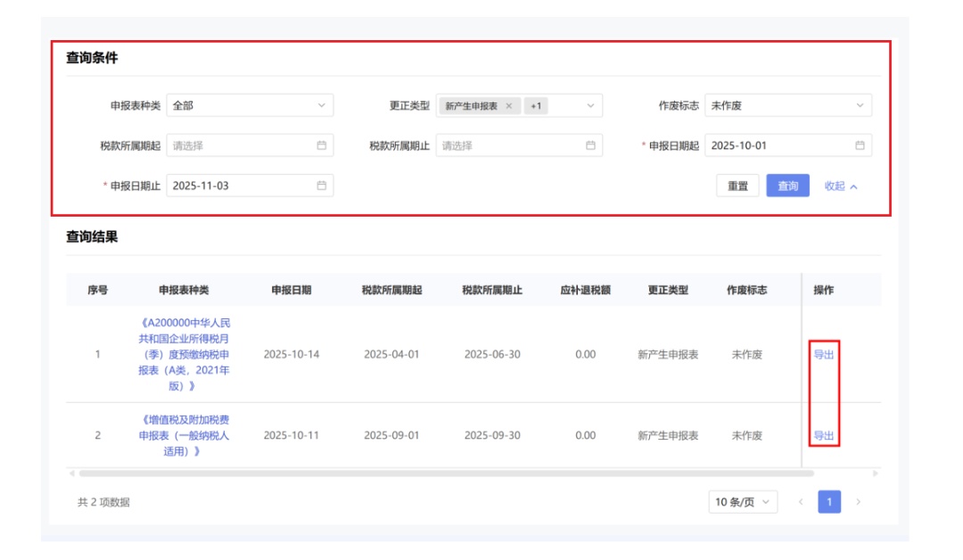Remove the 新产生申报表 tag with its X
Image resolution: width=963 pixels, height=560 pixels.
(509, 105)
